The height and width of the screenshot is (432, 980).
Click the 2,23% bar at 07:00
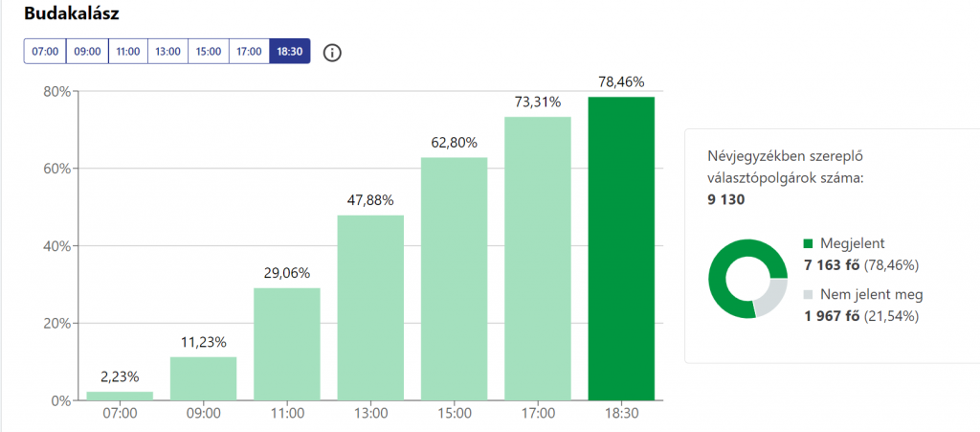pos(121,396)
